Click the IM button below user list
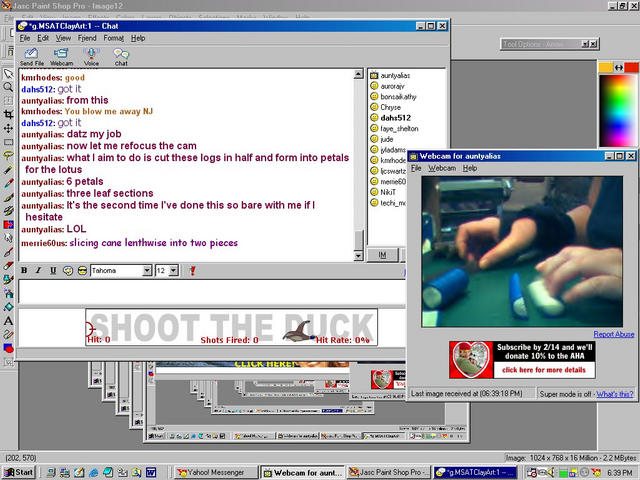This screenshot has height=480, width=640. click(382, 255)
